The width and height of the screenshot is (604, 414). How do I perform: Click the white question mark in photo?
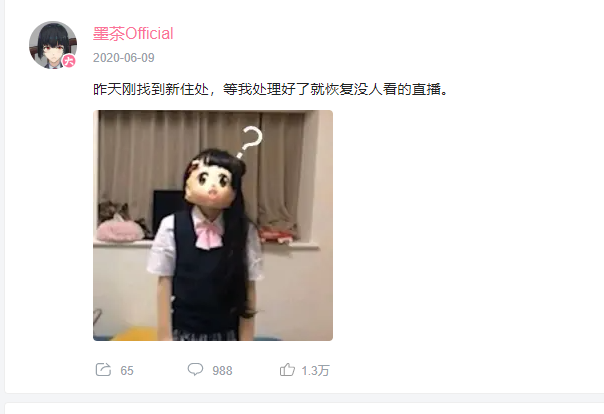click(x=249, y=142)
